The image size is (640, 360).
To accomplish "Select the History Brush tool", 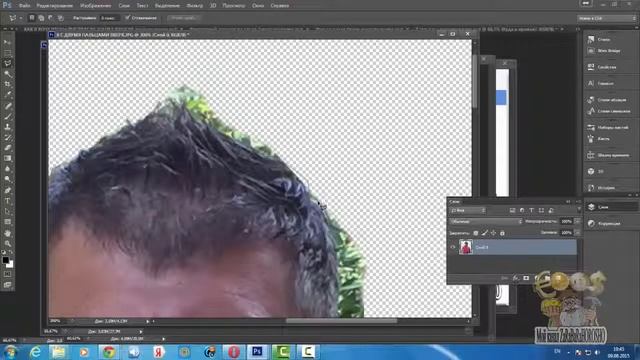I will [7, 138].
